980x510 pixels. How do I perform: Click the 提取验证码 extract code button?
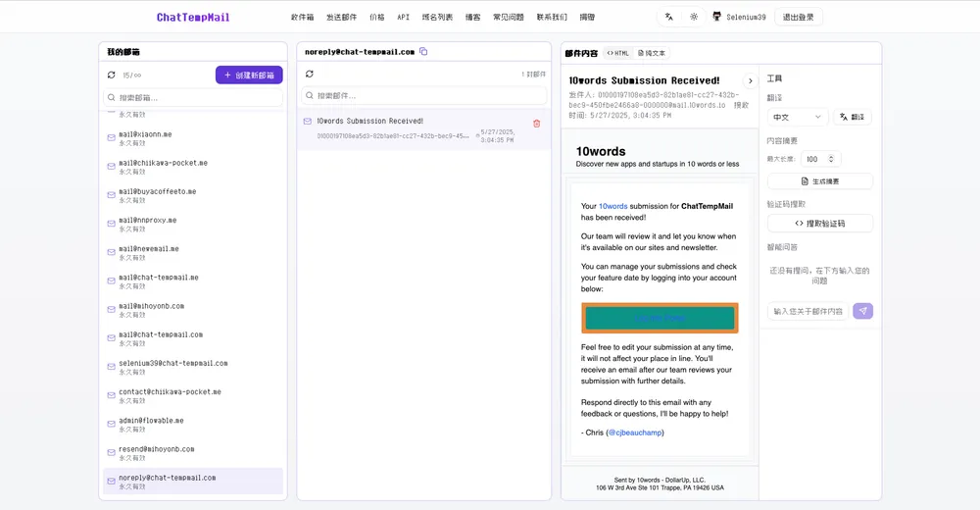[820, 224]
